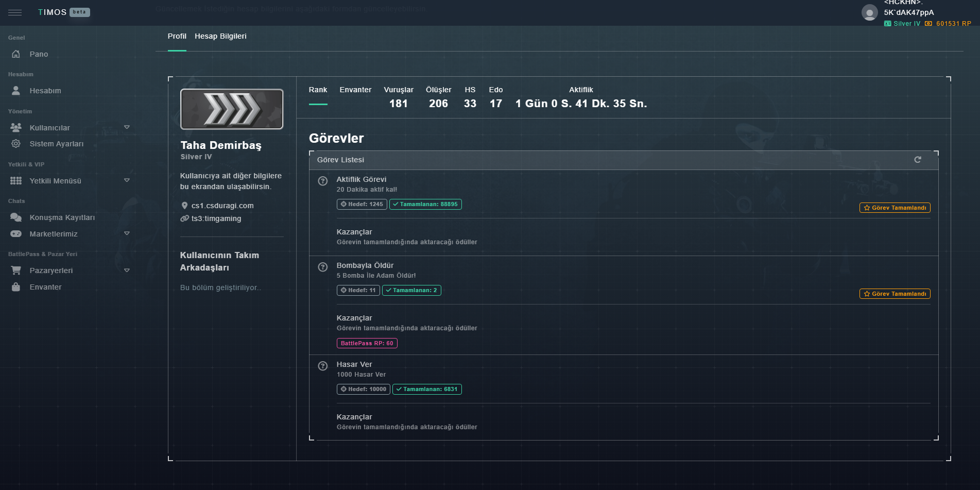Click Görev Tamamlandı for Bombayla Öldür
This screenshot has width=980, height=490.
tap(895, 294)
